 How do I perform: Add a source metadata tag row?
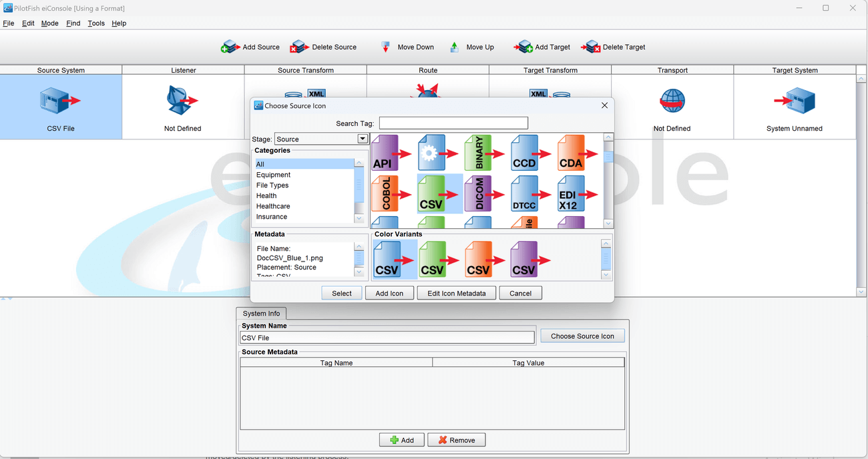(x=402, y=440)
